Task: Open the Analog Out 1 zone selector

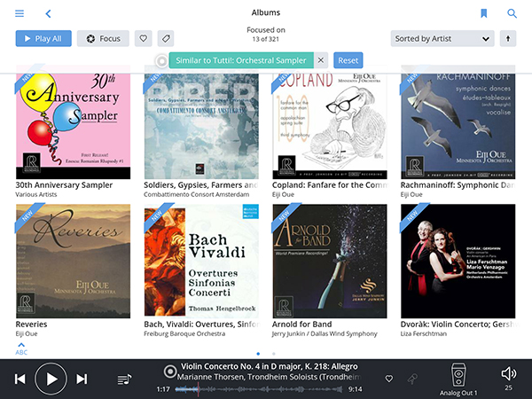Action: 458,379
